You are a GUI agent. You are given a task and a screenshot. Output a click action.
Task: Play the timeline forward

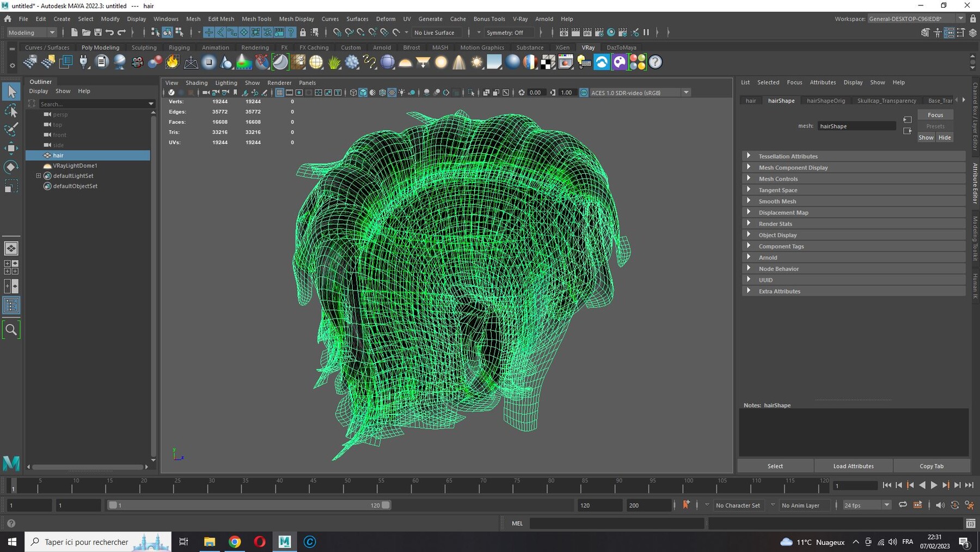click(x=934, y=485)
